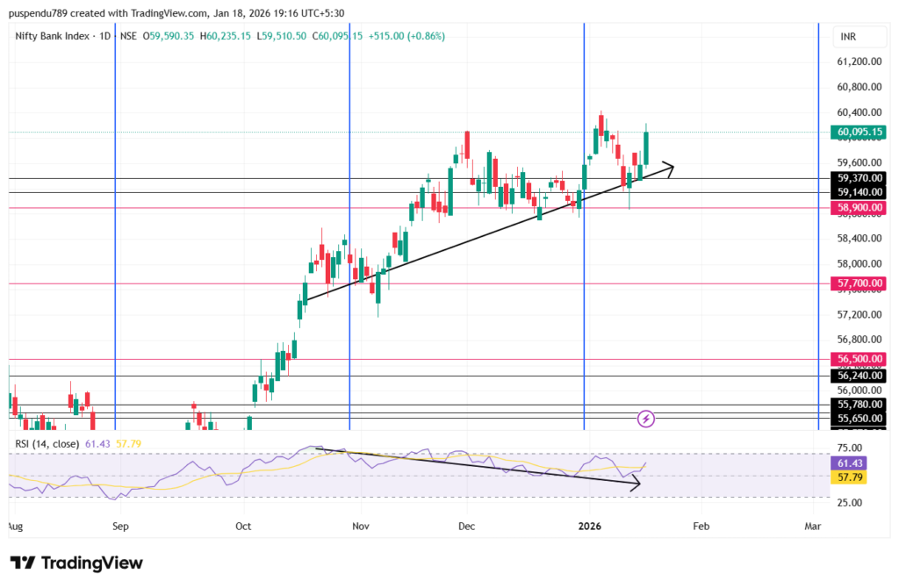This screenshot has width=899, height=588.
Task: Open the INR currency selector
Action: (x=848, y=37)
